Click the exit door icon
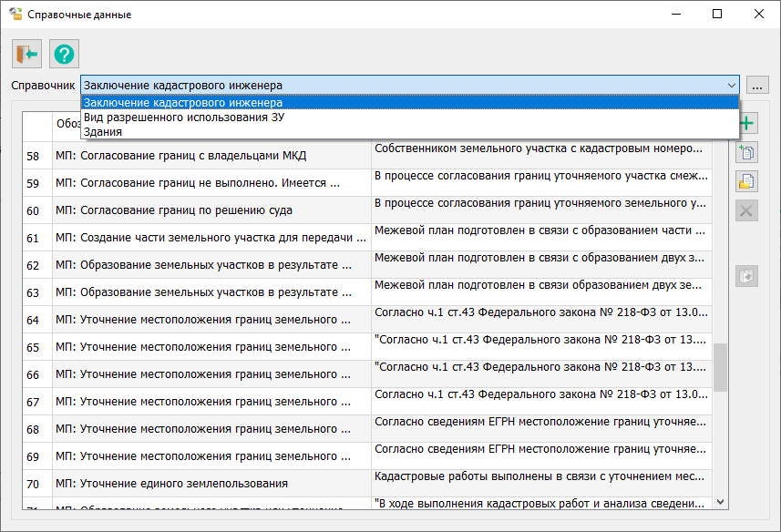 26,55
